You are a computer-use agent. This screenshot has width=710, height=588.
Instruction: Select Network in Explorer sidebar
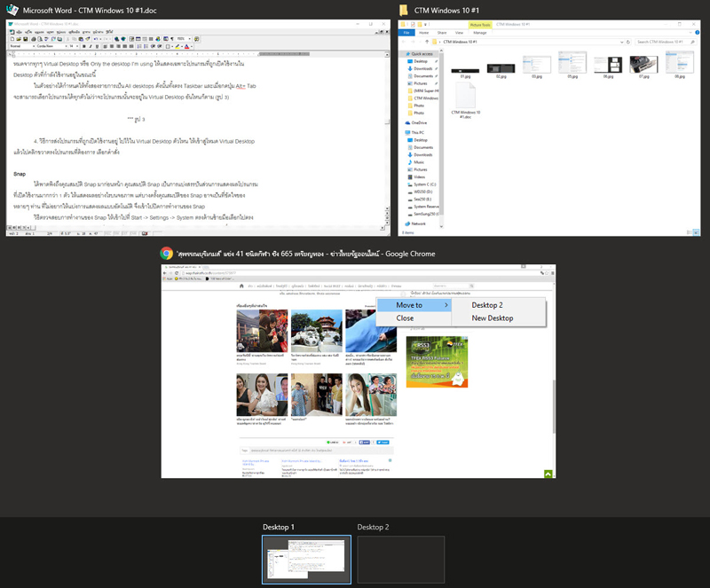coord(418,223)
